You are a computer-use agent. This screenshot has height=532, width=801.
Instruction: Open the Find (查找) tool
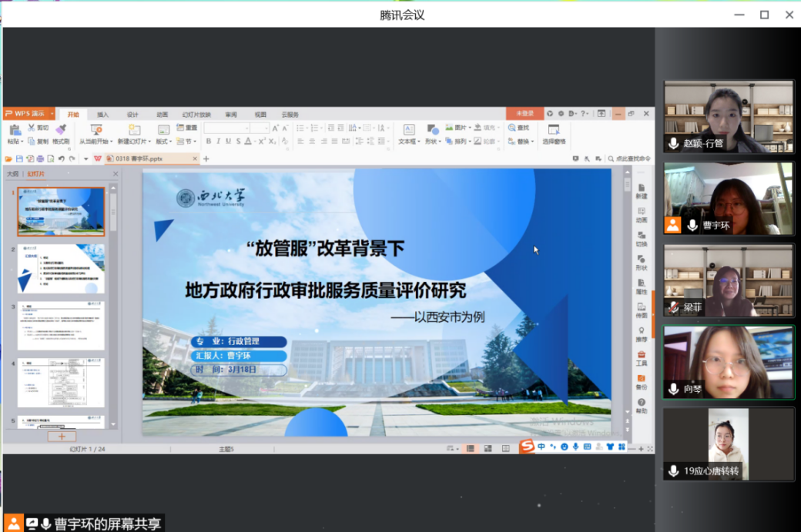tap(519, 128)
